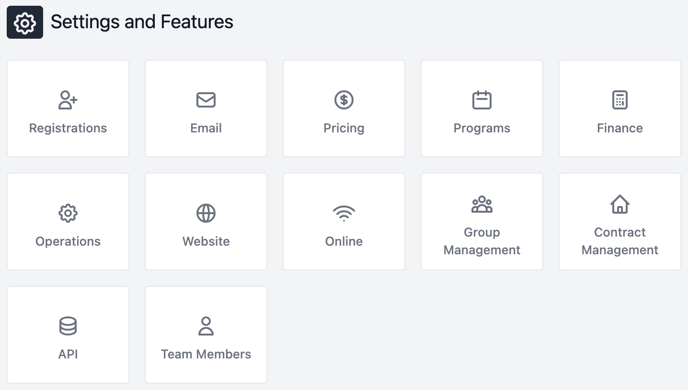The height and width of the screenshot is (390, 688).
Task: Open the Group Management text label
Action: pyautogui.click(x=482, y=241)
